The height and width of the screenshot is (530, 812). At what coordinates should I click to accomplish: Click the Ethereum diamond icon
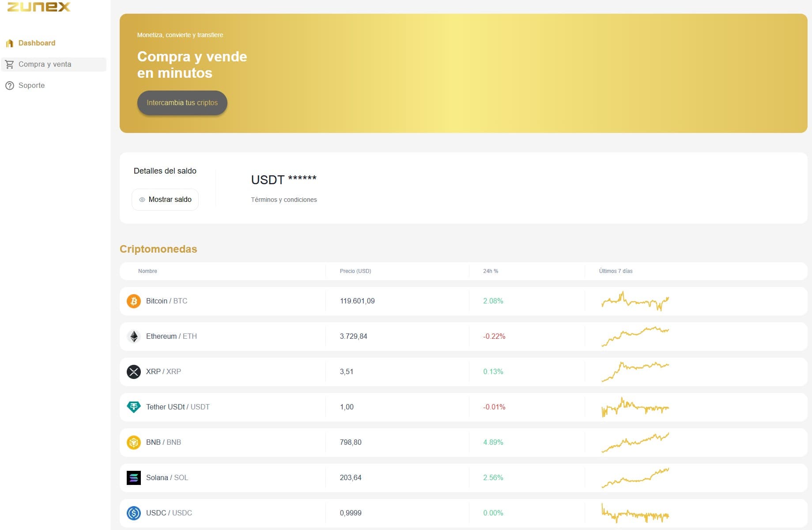(133, 337)
